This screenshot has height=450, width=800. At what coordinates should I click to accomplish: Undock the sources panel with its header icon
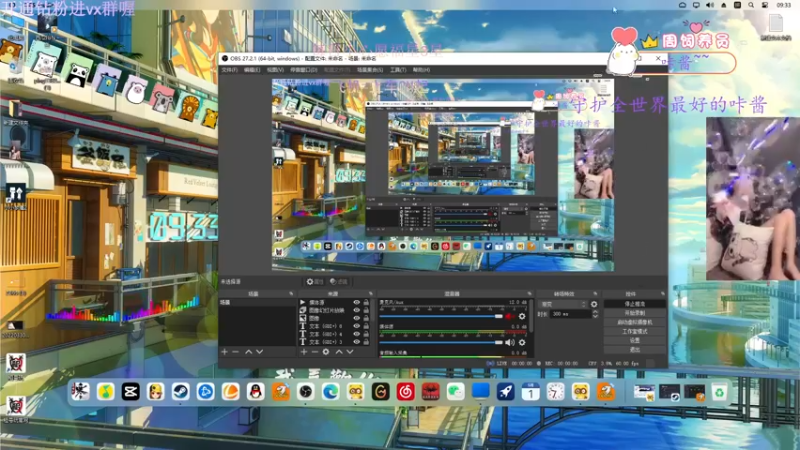[x=370, y=294]
